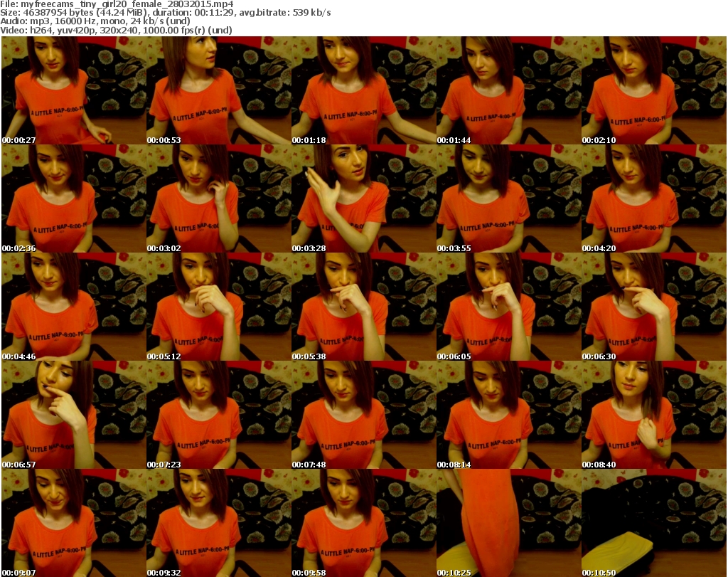This screenshot has height=577, width=728.
Task: Click the Audio mp3 info line
Action: coord(95,21)
